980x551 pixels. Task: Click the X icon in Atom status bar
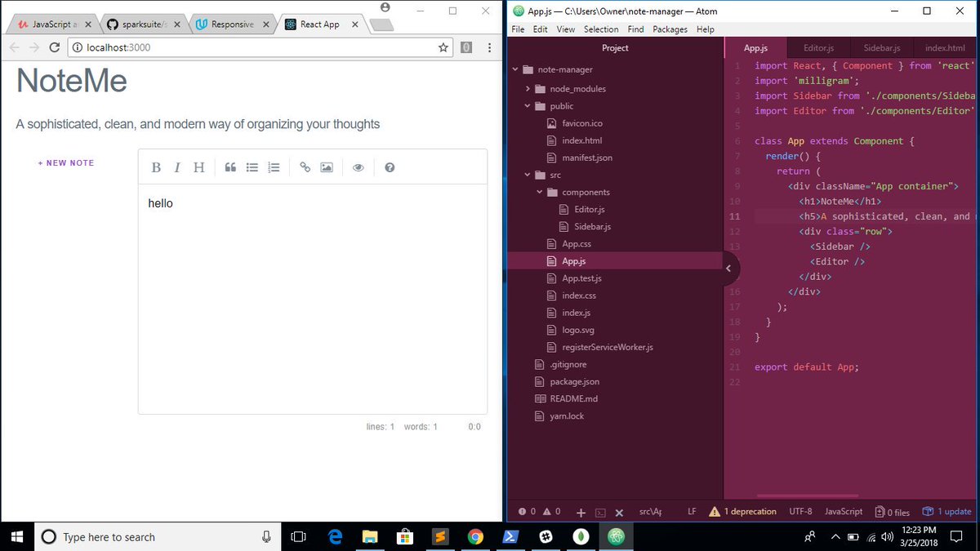point(619,513)
